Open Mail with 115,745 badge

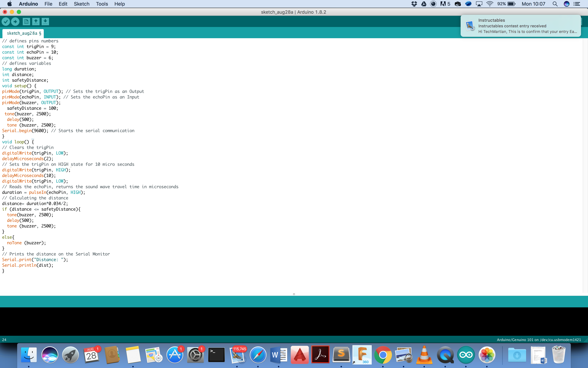click(x=237, y=355)
